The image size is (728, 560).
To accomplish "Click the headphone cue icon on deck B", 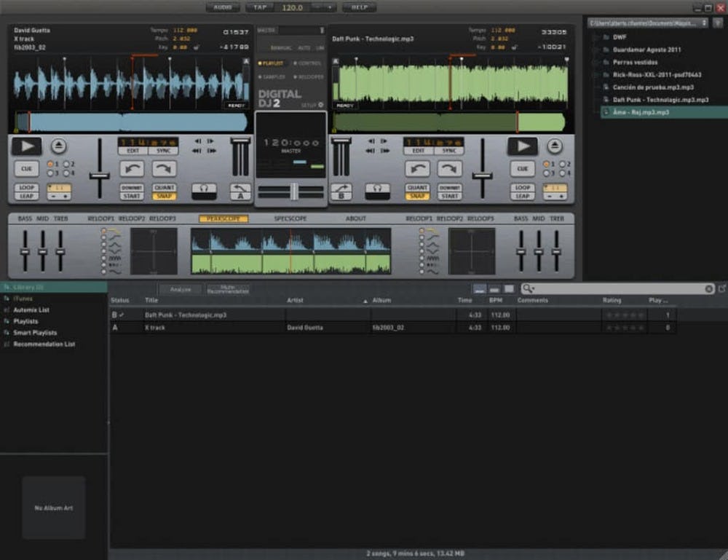I will pyautogui.click(x=377, y=190).
